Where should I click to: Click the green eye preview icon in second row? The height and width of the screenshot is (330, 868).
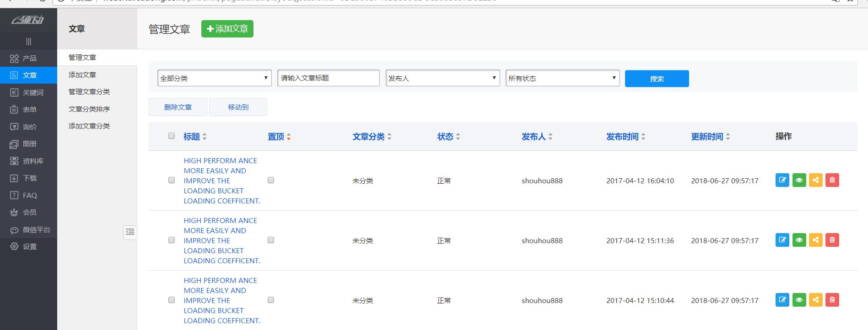pyautogui.click(x=799, y=240)
